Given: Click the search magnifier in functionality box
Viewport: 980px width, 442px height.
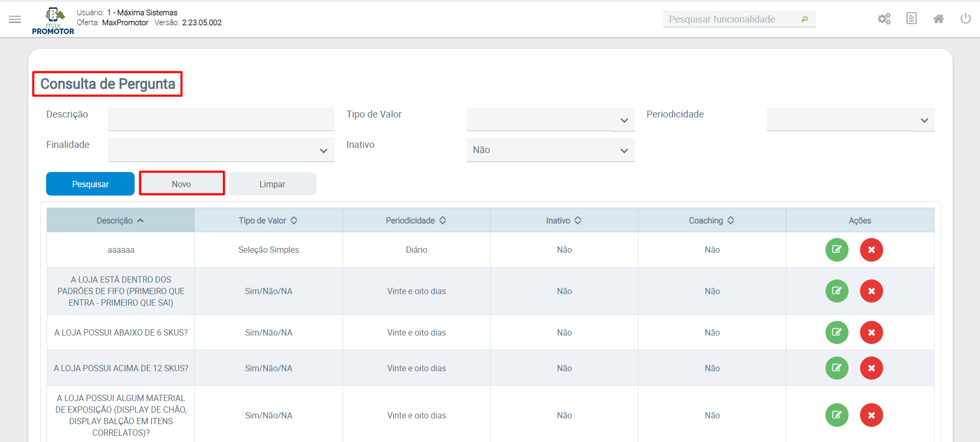Looking at the screenshot, I should pyautogui.click(x=805, y=19).
